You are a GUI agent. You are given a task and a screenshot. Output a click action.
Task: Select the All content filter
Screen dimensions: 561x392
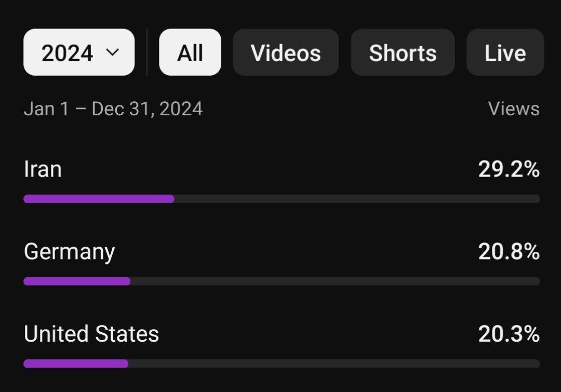point(190,52)
